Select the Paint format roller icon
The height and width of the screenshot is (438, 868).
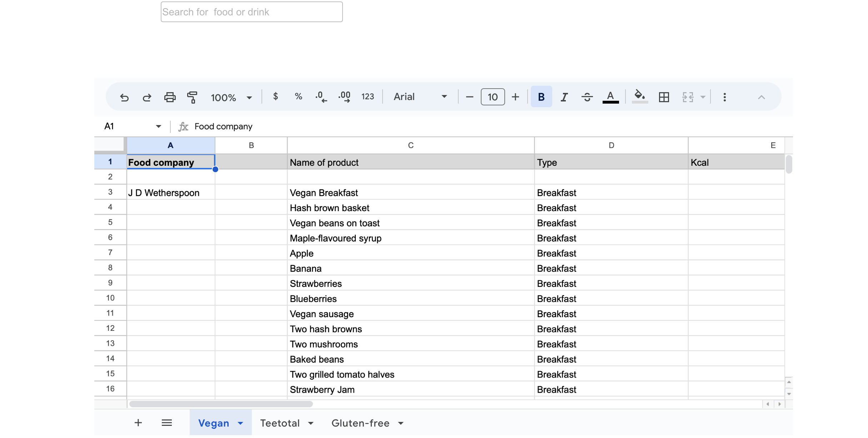[192, 97]
